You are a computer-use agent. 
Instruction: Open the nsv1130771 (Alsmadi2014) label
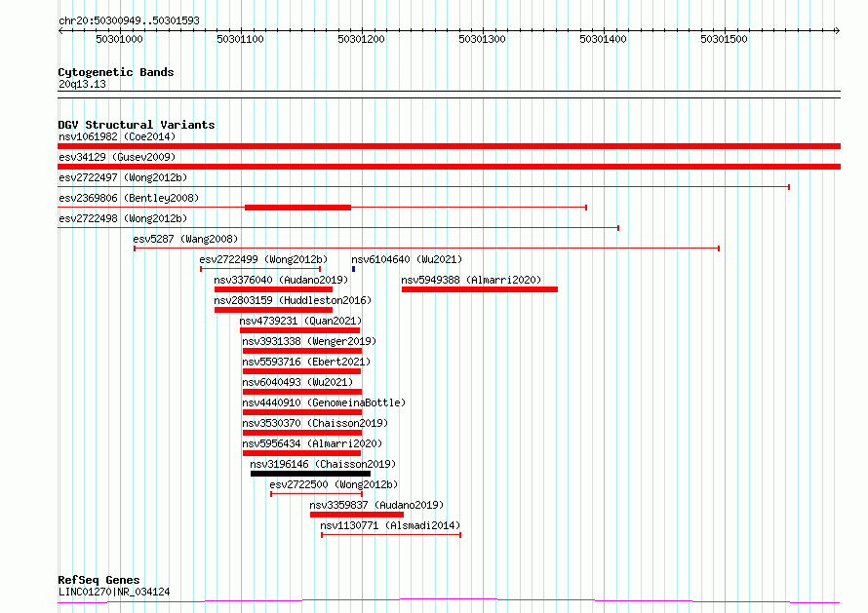coord(390,525)
